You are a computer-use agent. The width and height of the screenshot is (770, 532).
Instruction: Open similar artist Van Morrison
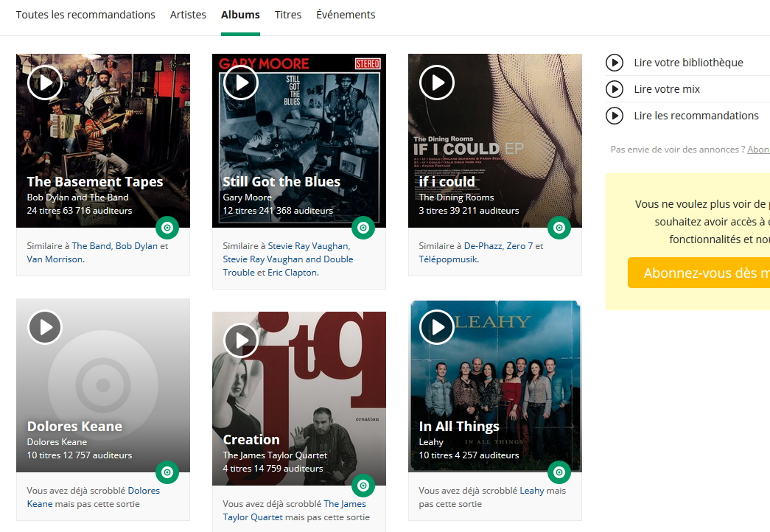pyautogui.click(x=55, y=259)
